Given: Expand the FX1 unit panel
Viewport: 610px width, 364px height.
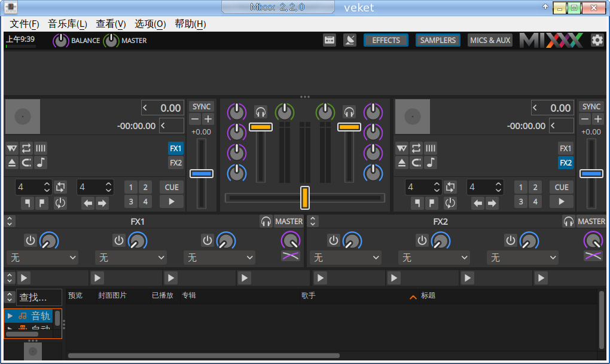Looking at the screenshot, I should pyautogui.click(x=10, y=221).
